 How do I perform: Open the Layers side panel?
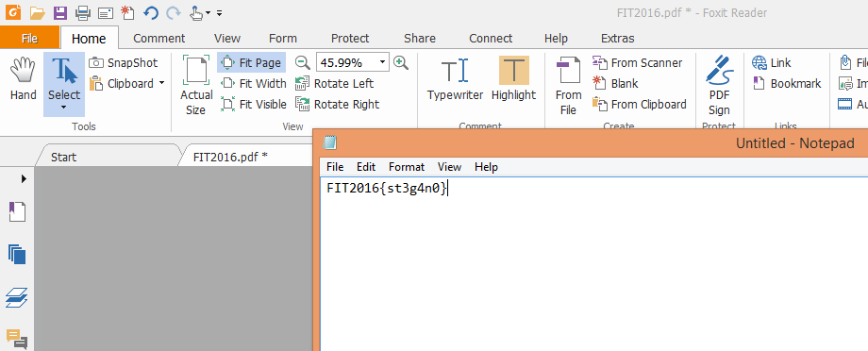17,298
